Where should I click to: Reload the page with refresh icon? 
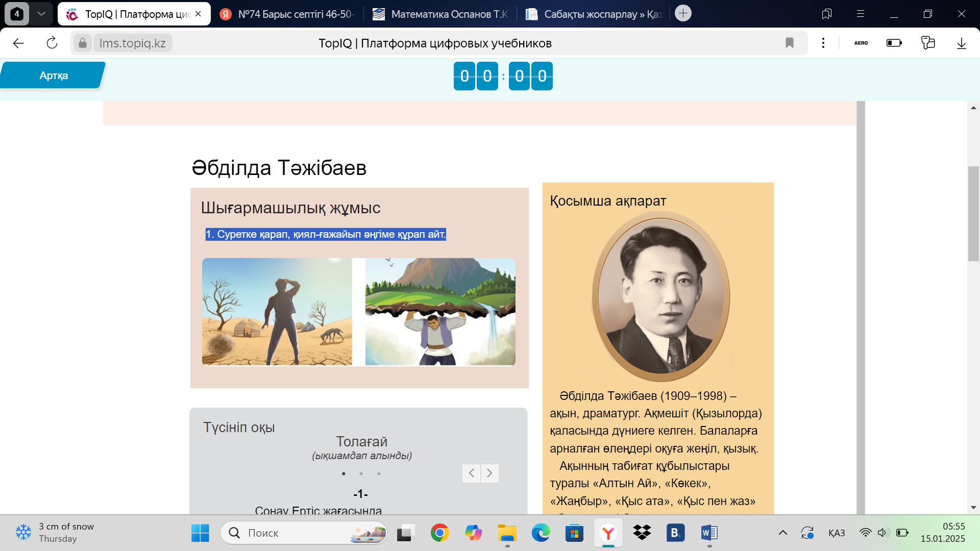[52, 43]
